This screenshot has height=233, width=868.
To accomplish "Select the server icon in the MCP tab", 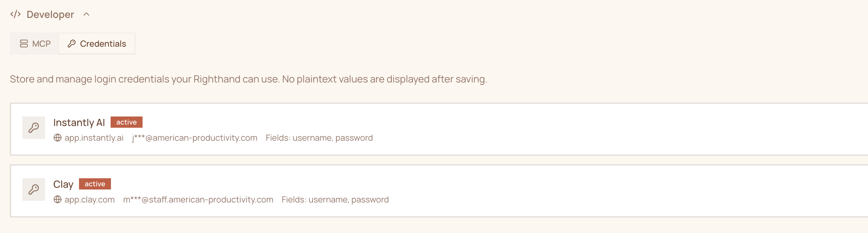I will pos(23,44).
